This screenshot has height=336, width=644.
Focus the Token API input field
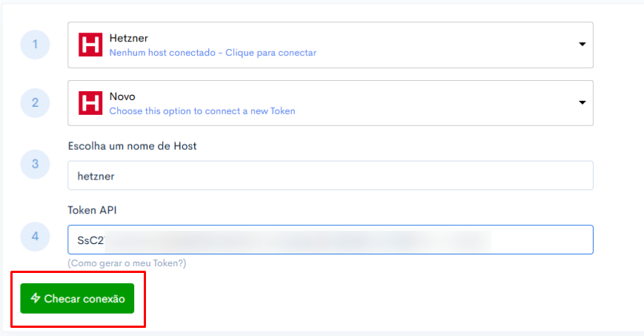[331, 240]
